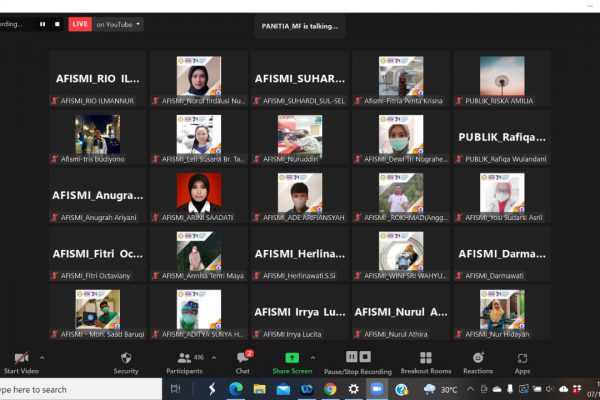Pause the recording from the top-left indicator
The image size is (600, 400).
(43, 24)
